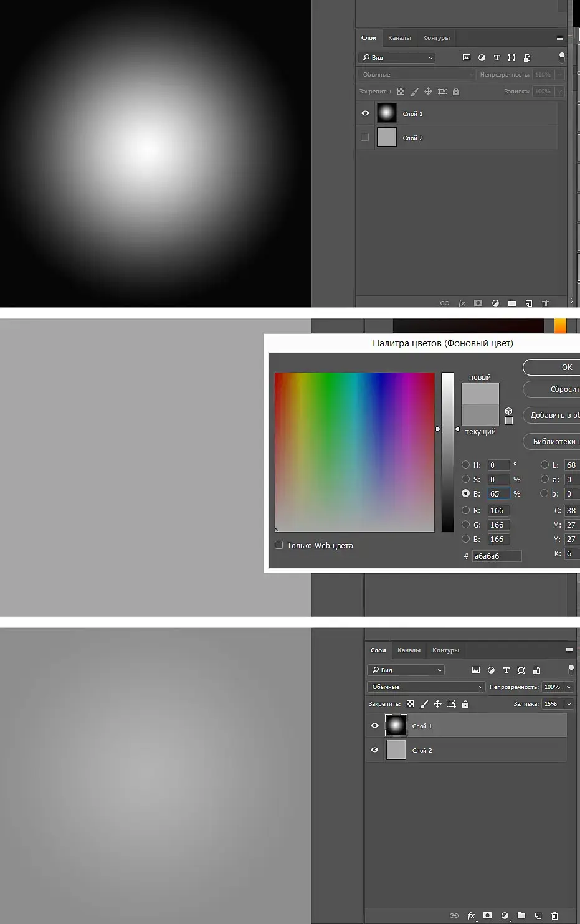Select the R (red) radio button
The width and height of the screenshot is (580, 924).
coord(465,510)
